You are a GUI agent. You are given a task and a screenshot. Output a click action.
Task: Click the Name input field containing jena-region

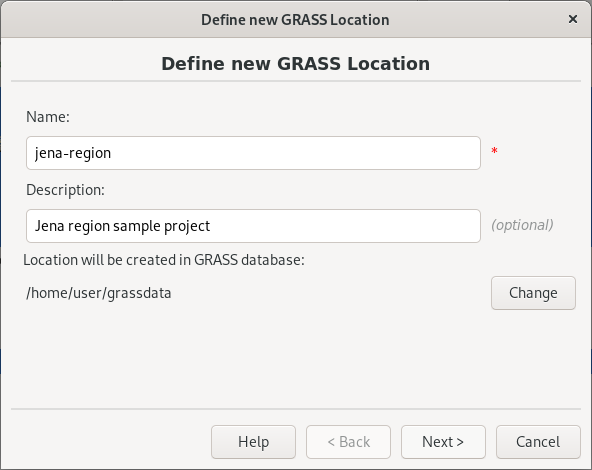(253, 153)
